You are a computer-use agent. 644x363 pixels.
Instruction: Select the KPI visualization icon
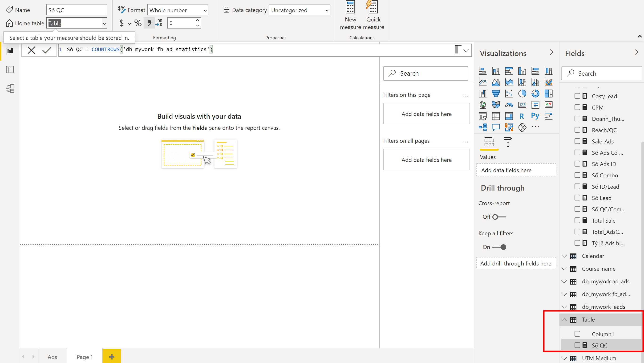(548, 105)
